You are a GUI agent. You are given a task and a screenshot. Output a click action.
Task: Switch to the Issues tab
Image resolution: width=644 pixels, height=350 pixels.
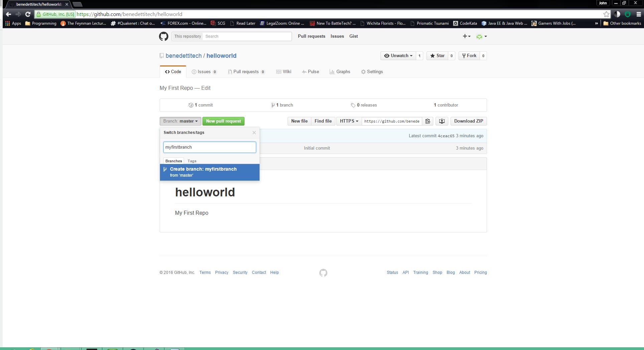tap(204, 72)
